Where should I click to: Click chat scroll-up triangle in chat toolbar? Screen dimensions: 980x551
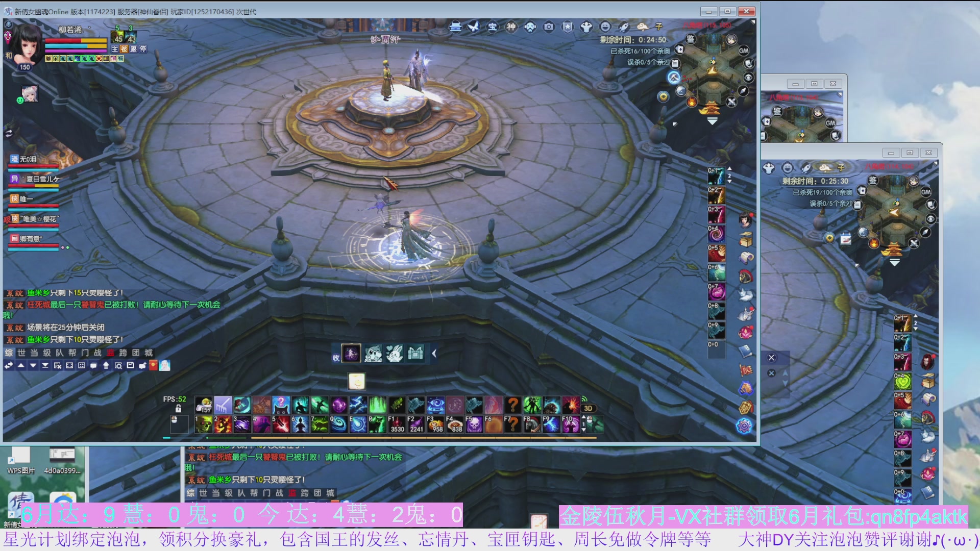[x=21, y=365]
